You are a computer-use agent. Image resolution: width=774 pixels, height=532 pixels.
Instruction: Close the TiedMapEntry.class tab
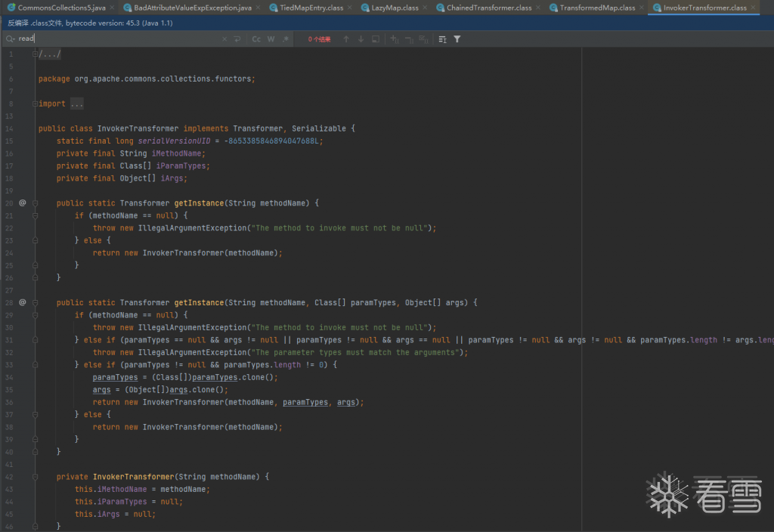350,8
